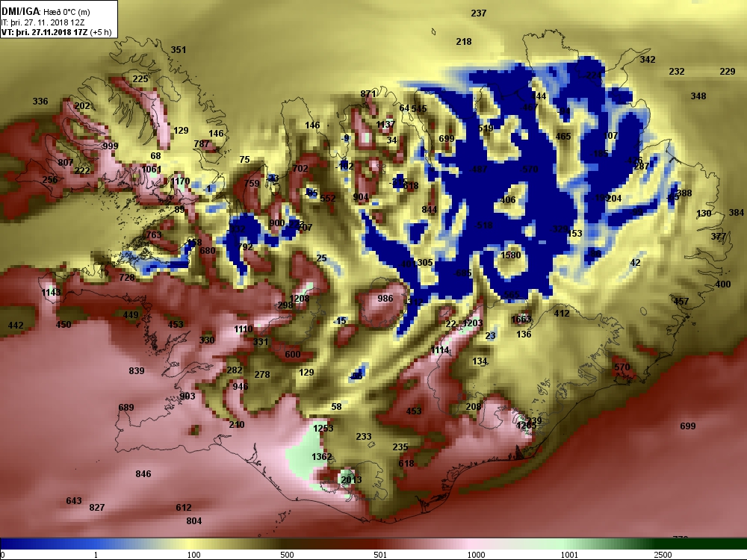
Task: Click the map value '1137'
Action: (x=385, y=124)
